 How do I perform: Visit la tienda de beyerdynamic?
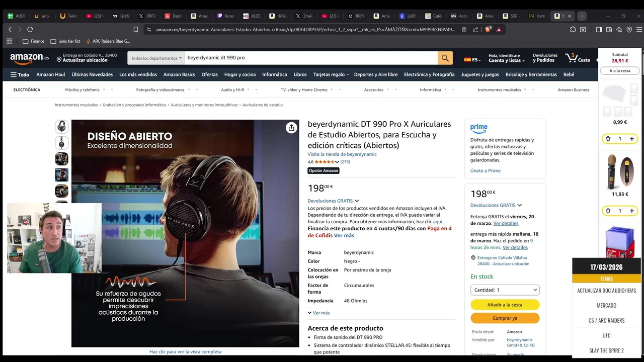[342, 154]
